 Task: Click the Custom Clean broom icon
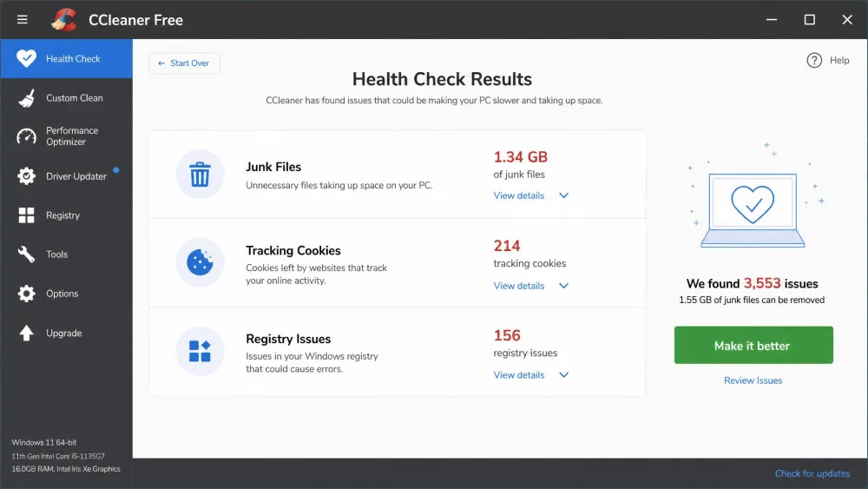(x=26, y=98)
